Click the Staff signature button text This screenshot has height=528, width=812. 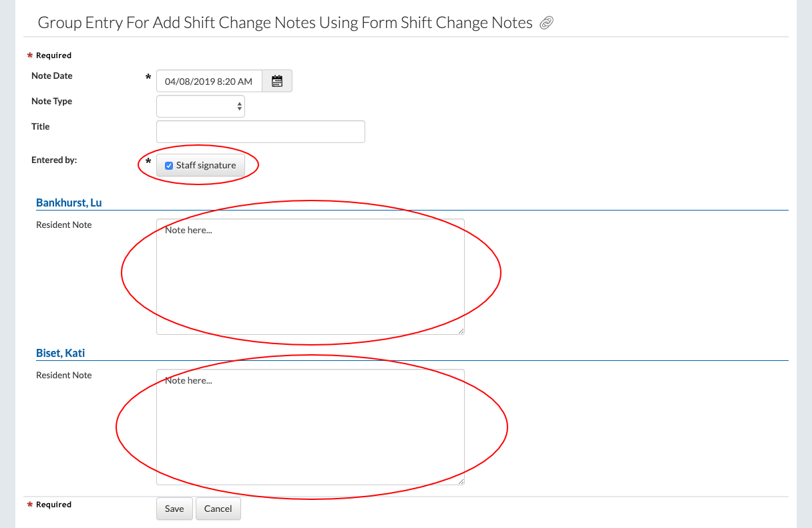coord(206,166)
